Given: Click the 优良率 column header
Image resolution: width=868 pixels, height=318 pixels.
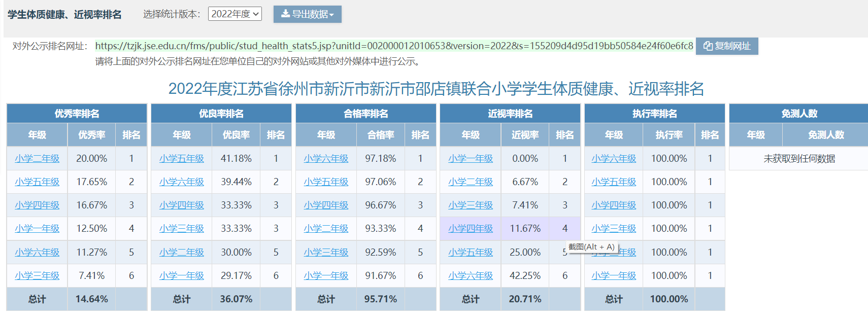Looking at the screenshot, I should [x=236, y=135].
